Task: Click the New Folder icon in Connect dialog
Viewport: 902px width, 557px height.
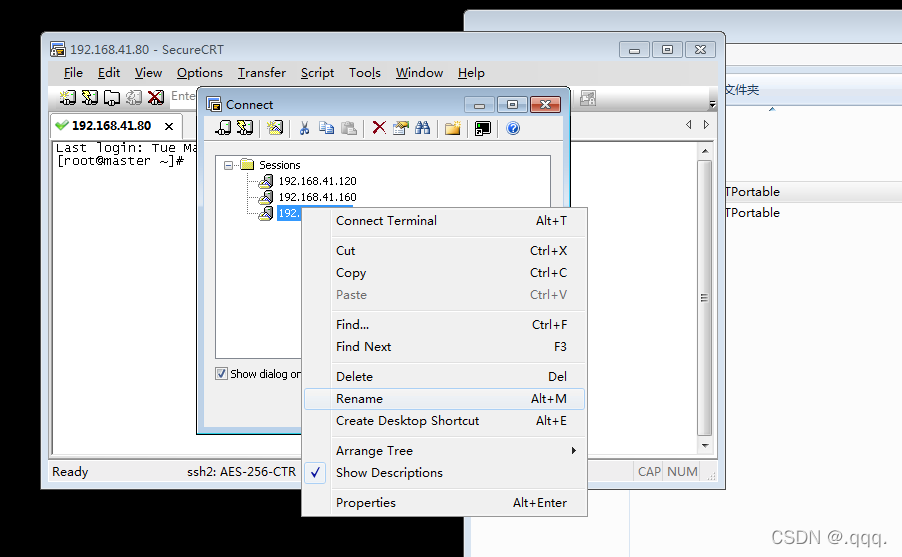Action: coord(453,128)
